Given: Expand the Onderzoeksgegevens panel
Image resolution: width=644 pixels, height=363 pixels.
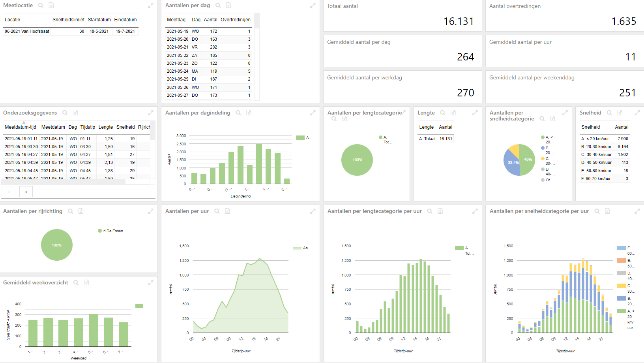Looking at the screenshot, I should [x=151, y=113].
